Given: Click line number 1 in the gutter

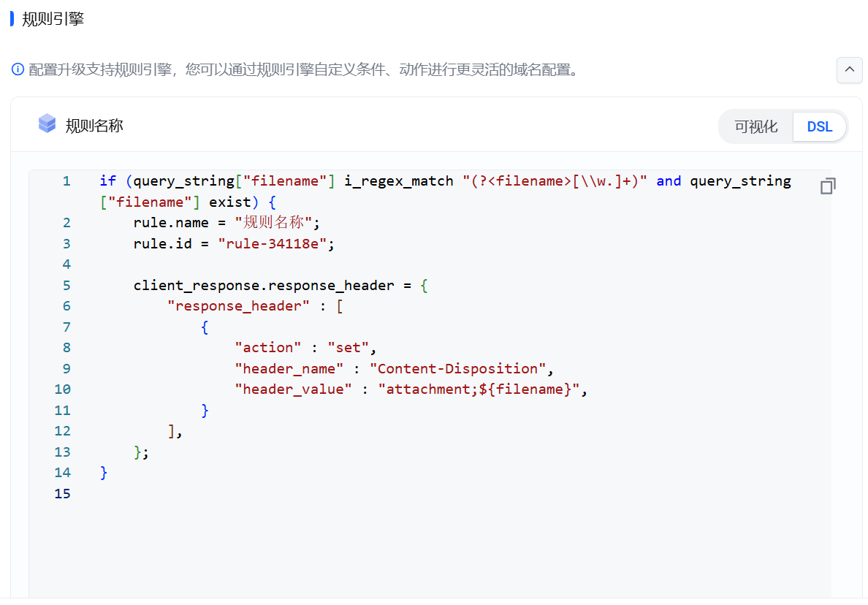Looking at the screenshot, I should pyautogui.click(x=66, y=181).
